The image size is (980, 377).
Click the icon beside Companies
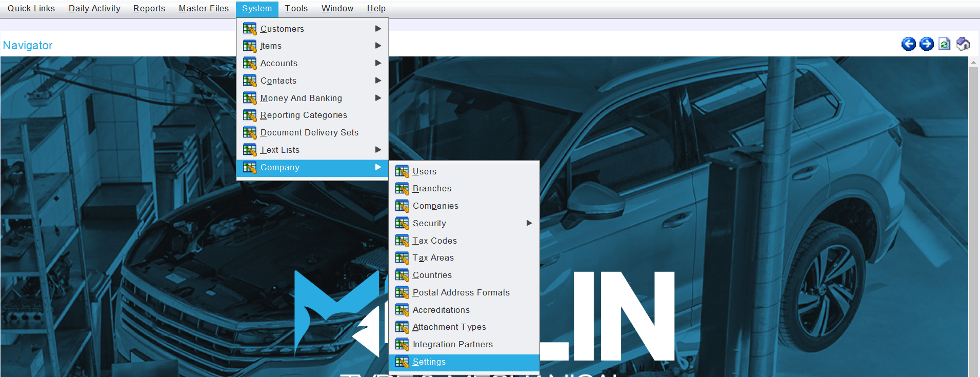402,206
